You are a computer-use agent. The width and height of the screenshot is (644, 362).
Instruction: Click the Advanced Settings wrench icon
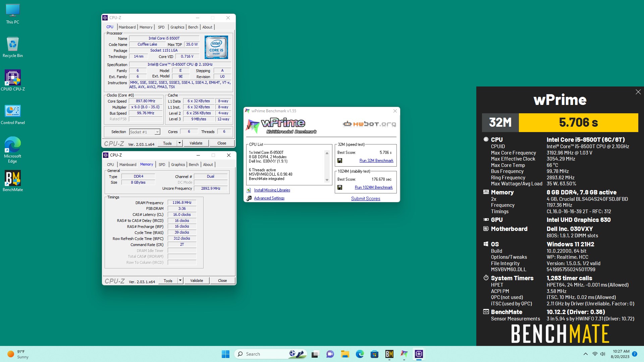(x=249, y=198)
